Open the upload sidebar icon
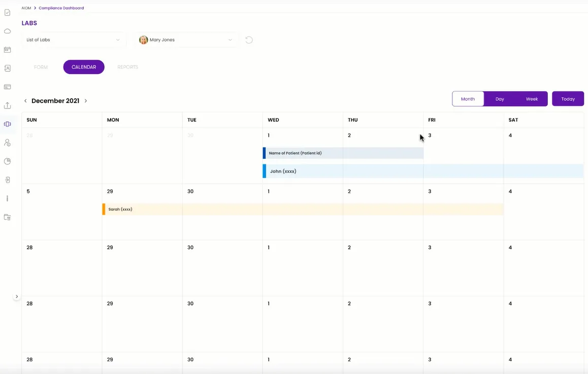Viewport: 588px width, 374px height. coord(7,106)
